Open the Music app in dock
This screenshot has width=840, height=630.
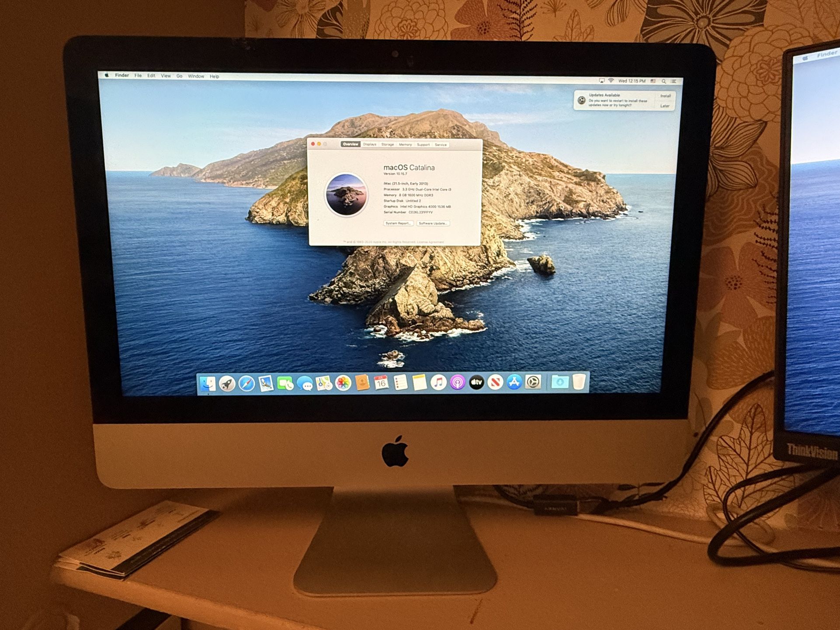click(x=438, y=383)
